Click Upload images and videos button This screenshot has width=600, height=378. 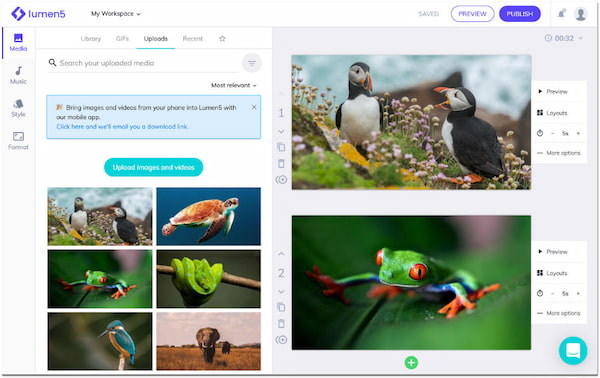click(153, 167)
